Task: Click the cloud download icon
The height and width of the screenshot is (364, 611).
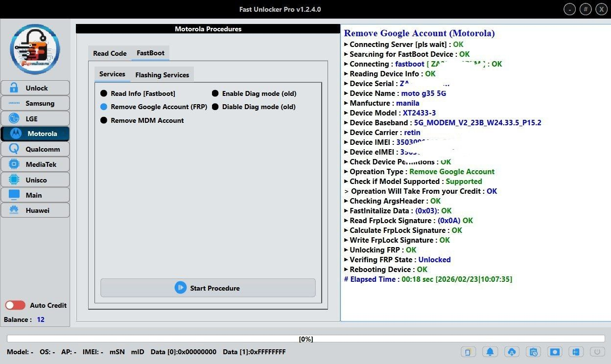Action: [x=511, y=352]
